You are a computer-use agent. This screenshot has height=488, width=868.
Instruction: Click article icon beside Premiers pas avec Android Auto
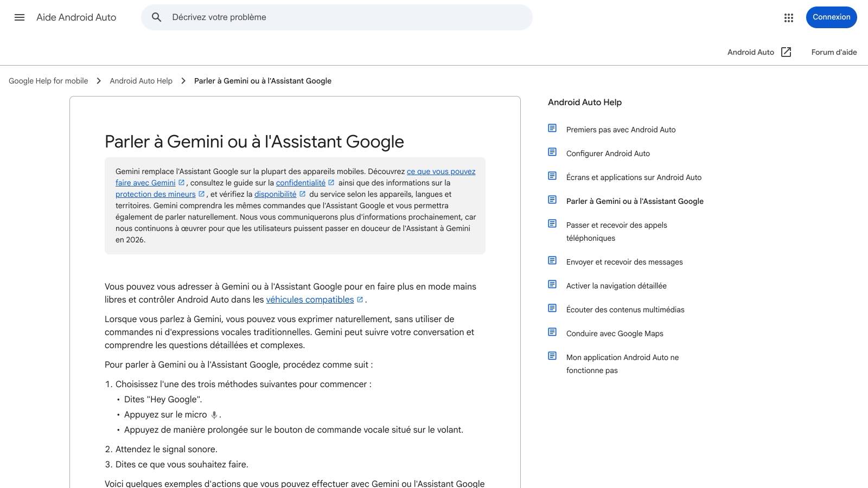pos(552,129)
